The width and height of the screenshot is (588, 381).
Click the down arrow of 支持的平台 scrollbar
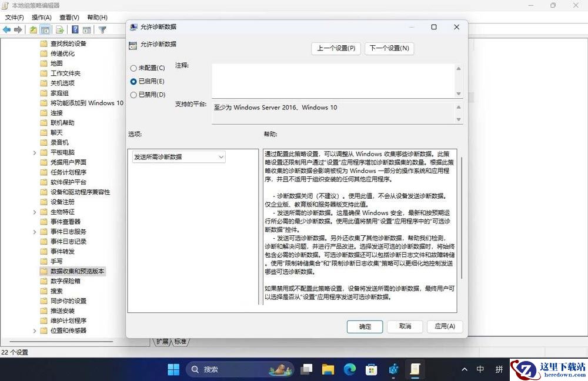458,119
